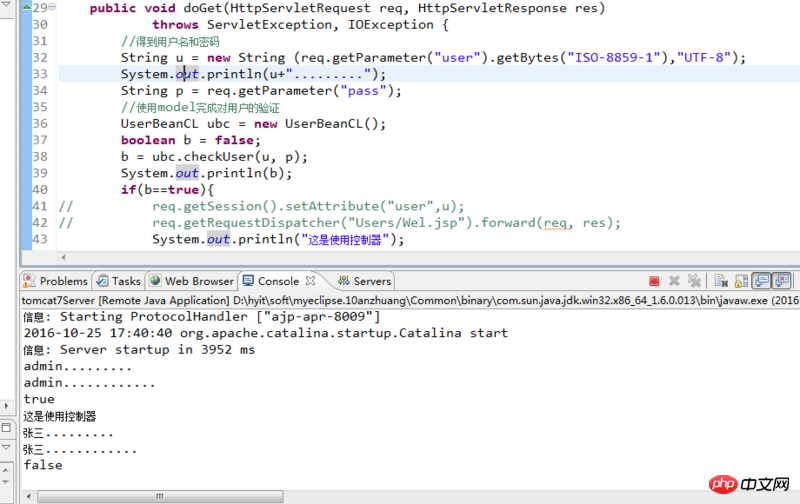The height and width of the screenshot is (504, 800).
Task: Click the right-pointing arrow in the left sidebar
Action: (x=6, y=406)
